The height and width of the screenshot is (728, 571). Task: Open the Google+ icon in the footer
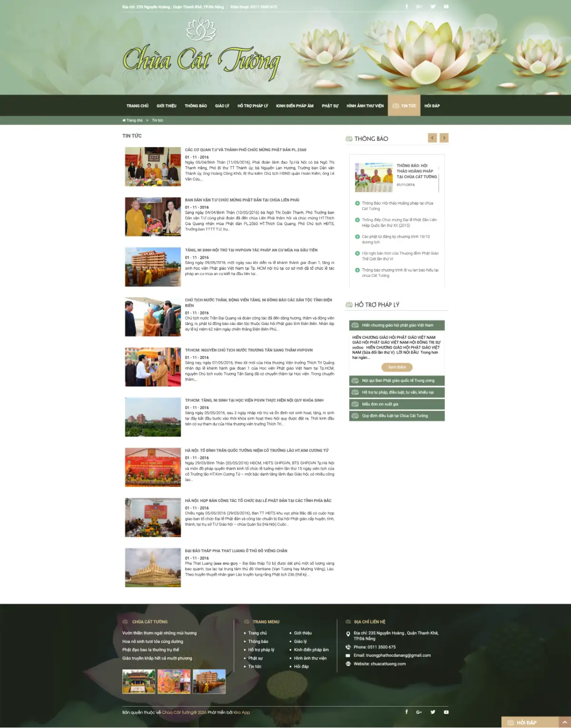coord(419,712)
